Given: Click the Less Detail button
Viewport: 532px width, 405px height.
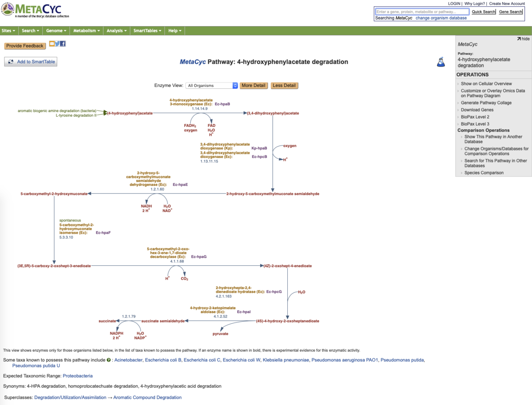Looking at the screenshot, I should click(x=284, y=85).
